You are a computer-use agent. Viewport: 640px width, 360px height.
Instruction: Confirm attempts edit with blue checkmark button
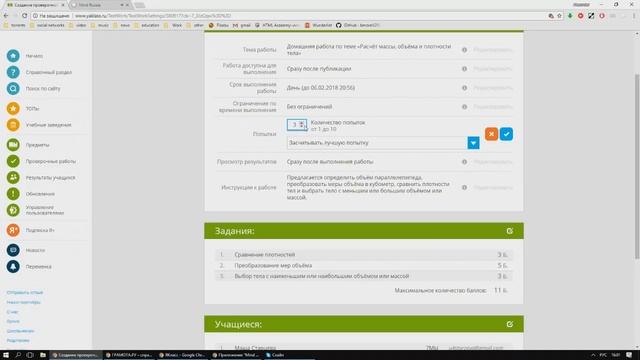coord(507,134)
